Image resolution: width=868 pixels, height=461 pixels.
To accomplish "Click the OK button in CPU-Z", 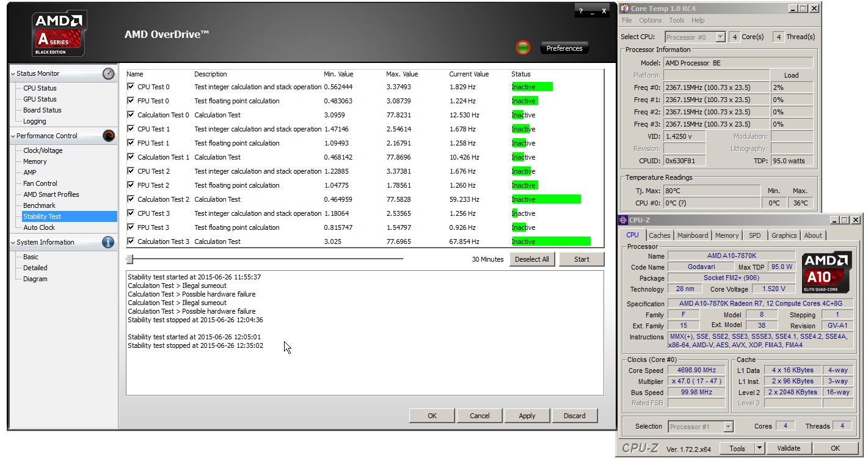I will [x=835, y=448].
